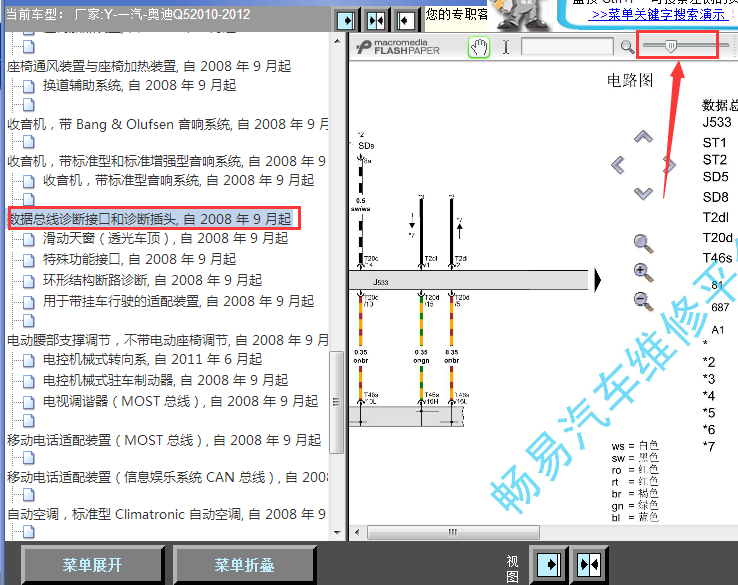Click the tree panel scroll-down arrow

(x=337, y=533)
